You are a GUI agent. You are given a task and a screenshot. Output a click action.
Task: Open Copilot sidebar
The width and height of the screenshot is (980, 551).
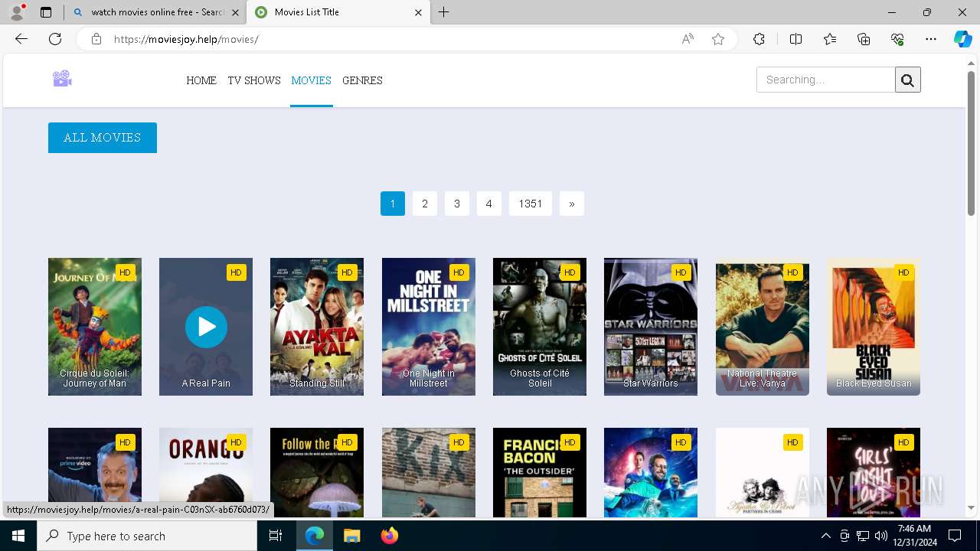pos(962,39)
